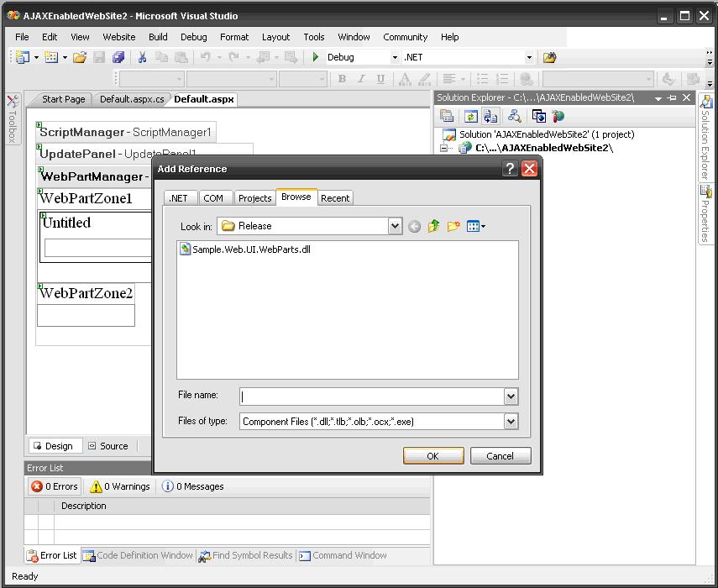Open the Find Symbol Results tab
Screen dimensions: 718x588
246,555
